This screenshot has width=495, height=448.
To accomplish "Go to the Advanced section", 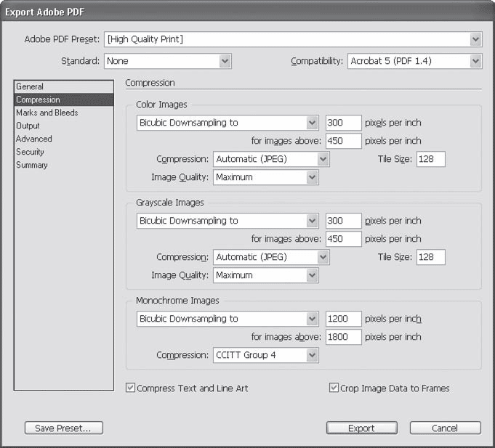I will (34, 139).
